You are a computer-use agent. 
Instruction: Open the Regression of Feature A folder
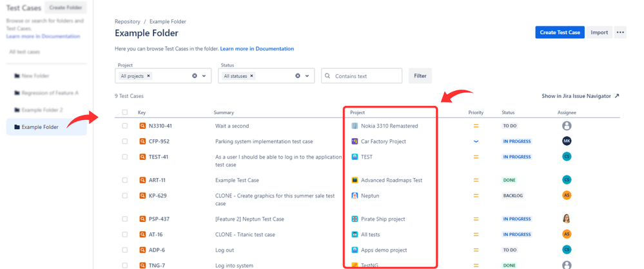pos(46,93)
